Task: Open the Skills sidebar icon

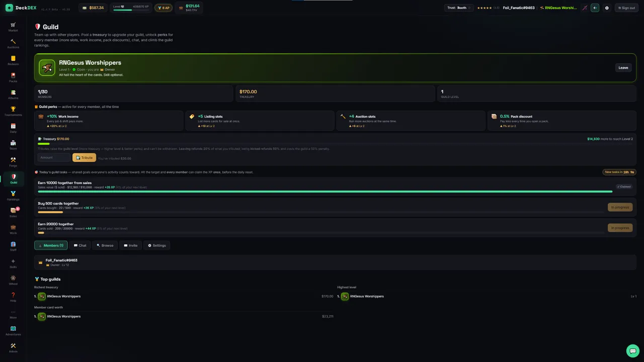Action: [x=13, y=263]
